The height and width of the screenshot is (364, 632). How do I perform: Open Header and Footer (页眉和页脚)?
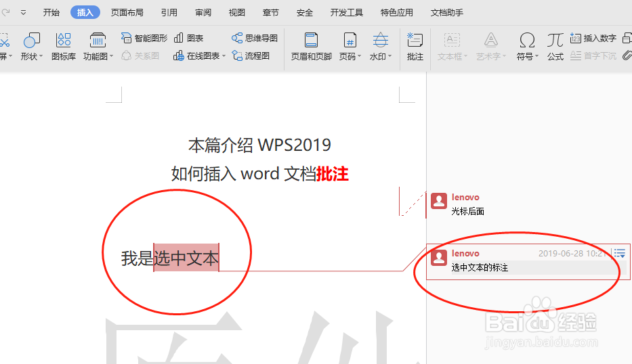[x=311, y=47]
